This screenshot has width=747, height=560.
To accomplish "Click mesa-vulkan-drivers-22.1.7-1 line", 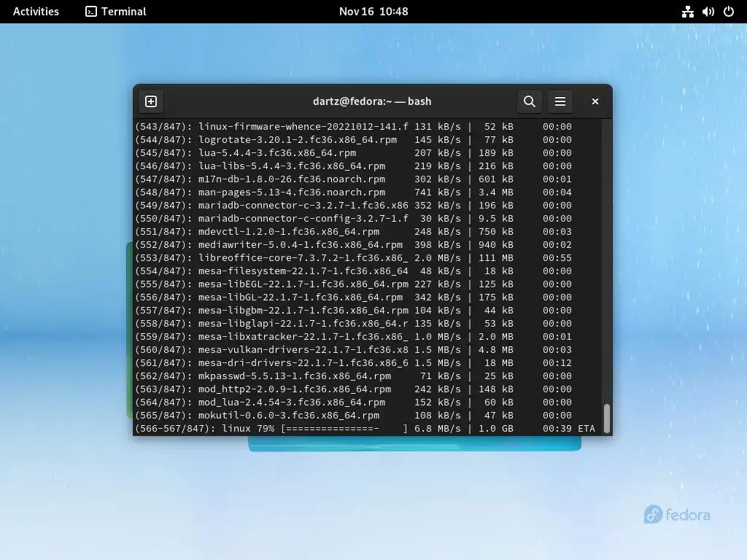I will click(353, 349).
